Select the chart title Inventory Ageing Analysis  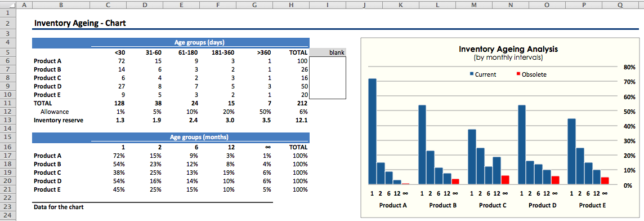(508, 49)
